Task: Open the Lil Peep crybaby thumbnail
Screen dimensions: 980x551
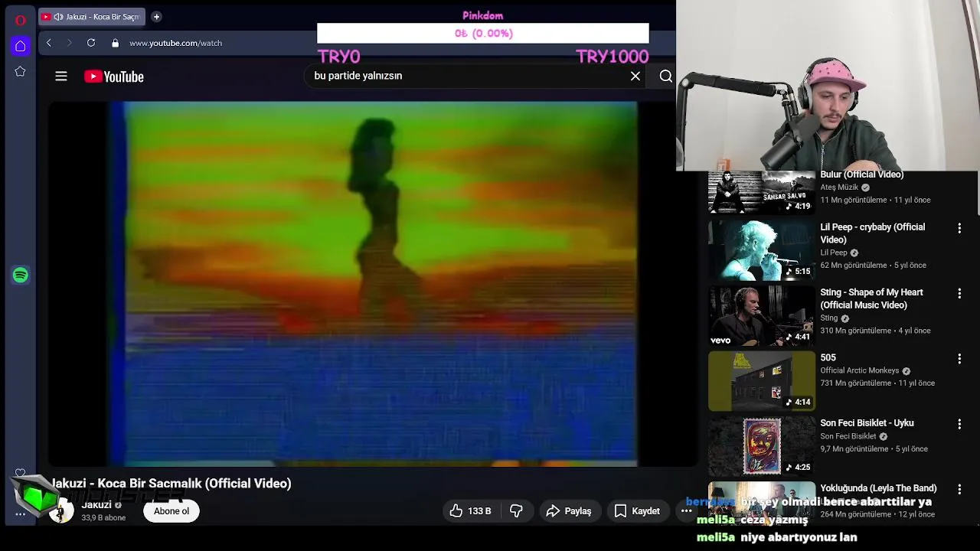Action: point(761,249)
